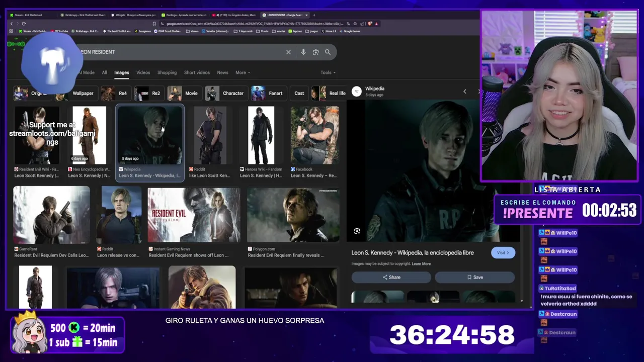Clear the search box with the X icon
644x362 pixels.
(x=288, y=52)
